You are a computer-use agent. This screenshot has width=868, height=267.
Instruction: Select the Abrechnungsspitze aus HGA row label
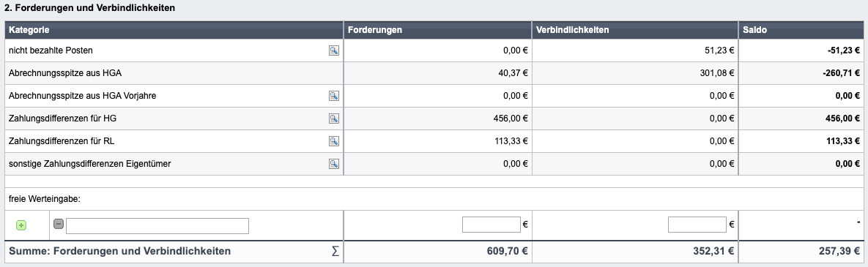tap(65, 73)
